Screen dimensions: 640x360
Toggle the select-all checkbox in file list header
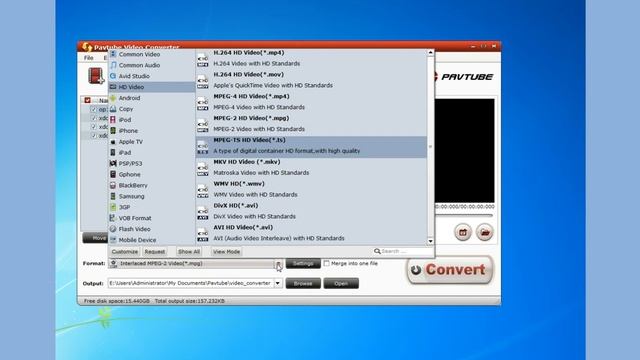(x=87, y=100)
